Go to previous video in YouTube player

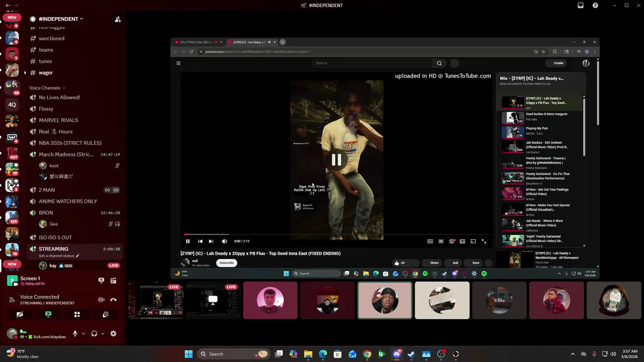(200, 241)
